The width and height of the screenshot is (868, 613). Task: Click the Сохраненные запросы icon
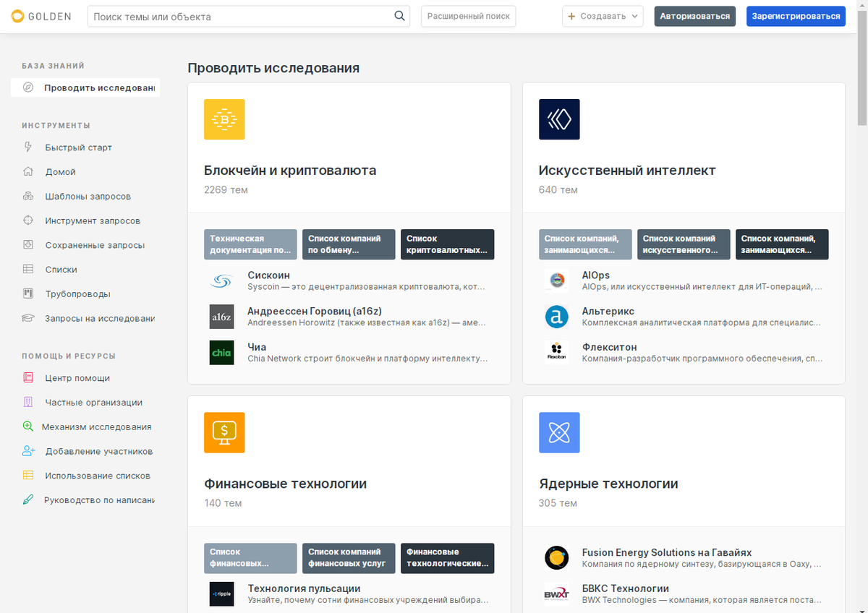[x=28, y=245]
